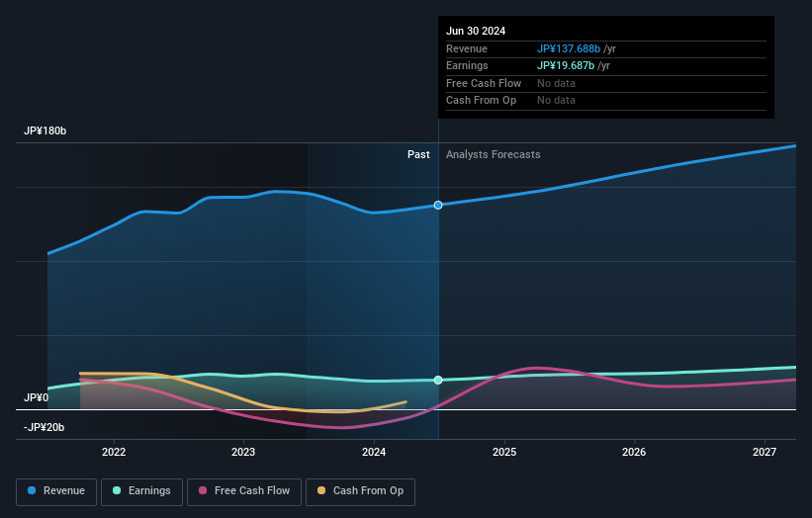The width and height of the screenshot is (812, 518).
Task: Click the 2027 x-axis label
Action: point(765,452)
